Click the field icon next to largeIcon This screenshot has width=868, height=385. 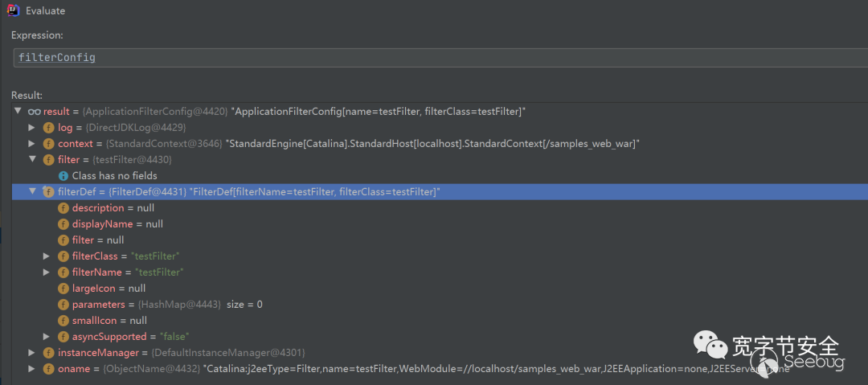click(63, 288)
